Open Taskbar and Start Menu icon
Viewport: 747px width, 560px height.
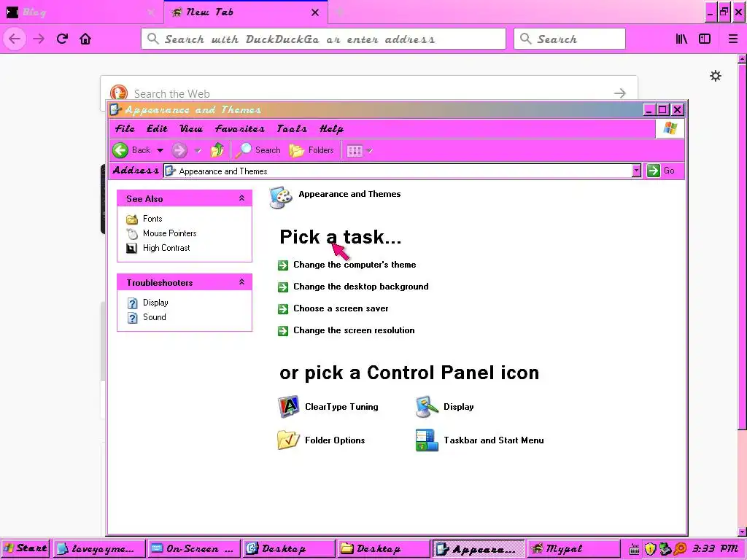click(479, 440)
